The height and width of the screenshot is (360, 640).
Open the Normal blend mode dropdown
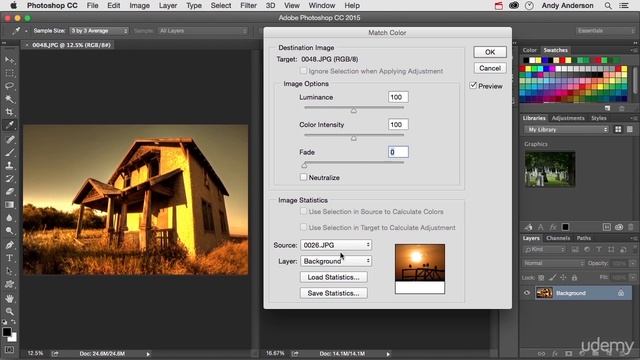click(553, 263)
